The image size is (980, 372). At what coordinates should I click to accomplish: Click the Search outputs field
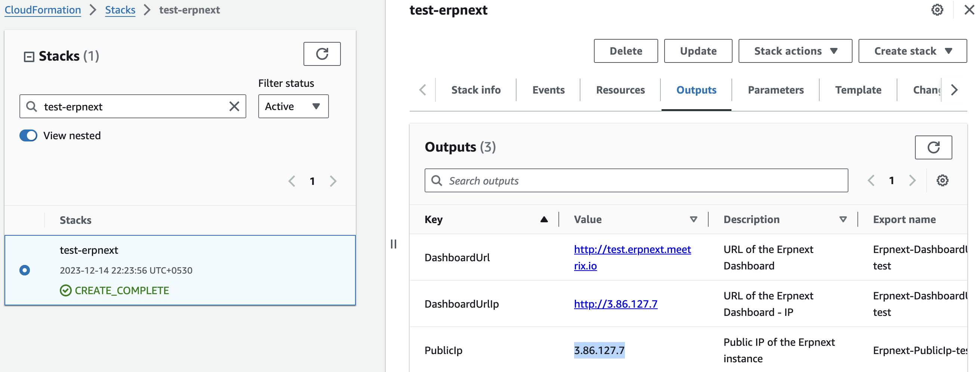[636, 180]
